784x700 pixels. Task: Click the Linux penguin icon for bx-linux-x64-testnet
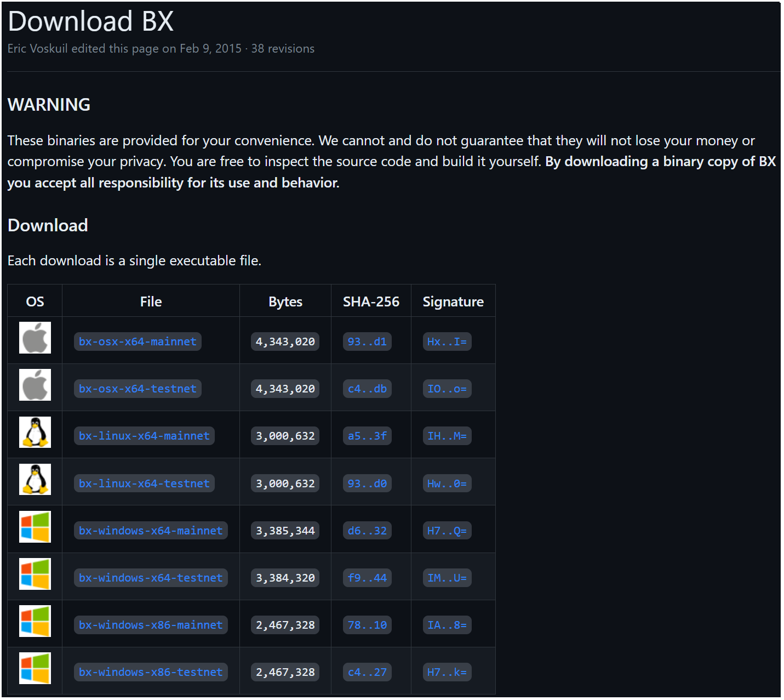click(35, 479)
